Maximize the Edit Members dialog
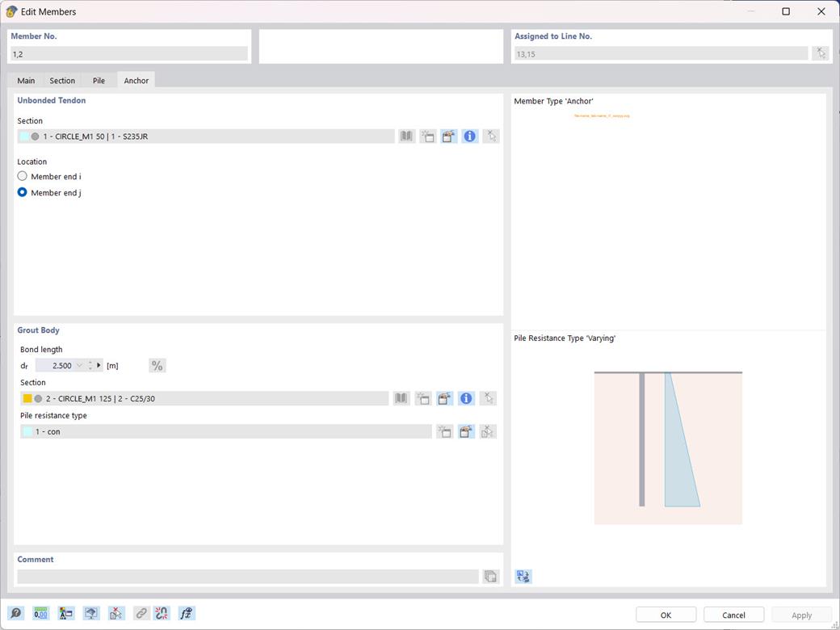This screenshot has height=630, width=840. tap(786, 11)
